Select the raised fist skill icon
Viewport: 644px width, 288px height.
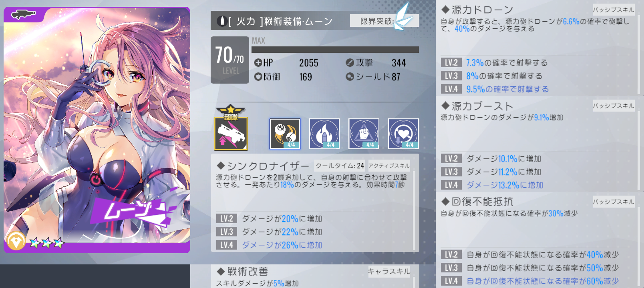click(x=364, y=134)
